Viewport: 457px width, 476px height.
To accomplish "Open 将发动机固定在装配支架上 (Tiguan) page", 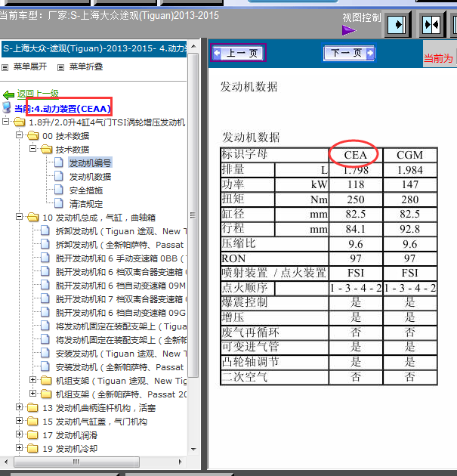I will (121, 326).
